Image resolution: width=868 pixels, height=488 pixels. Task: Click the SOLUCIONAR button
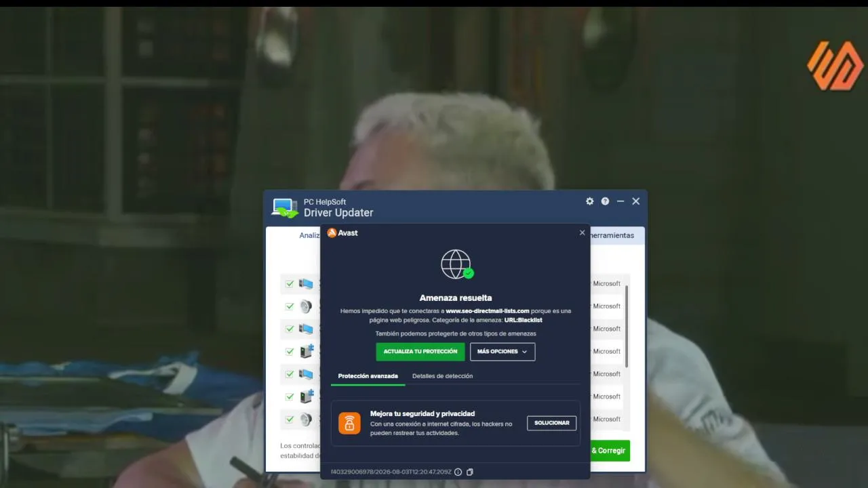point(552,423)
